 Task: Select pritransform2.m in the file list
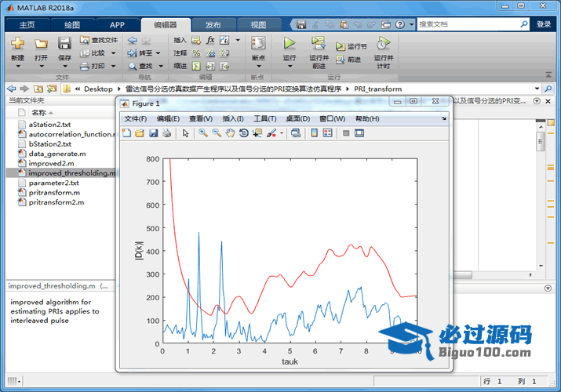pos(56,202)
